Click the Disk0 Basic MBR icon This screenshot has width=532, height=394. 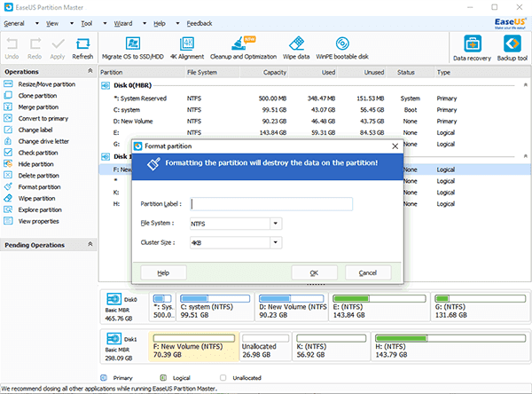113,299
